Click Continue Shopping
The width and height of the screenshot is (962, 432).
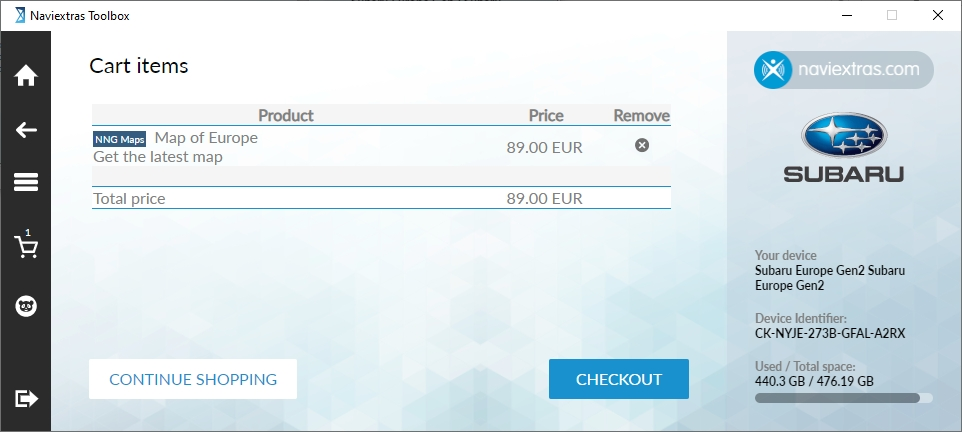193,379
